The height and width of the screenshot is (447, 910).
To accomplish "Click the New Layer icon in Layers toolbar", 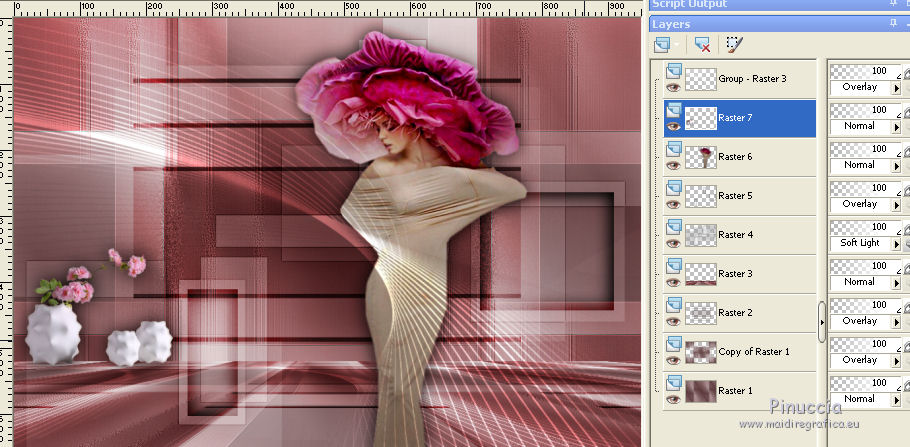I will tap(661, 45).
